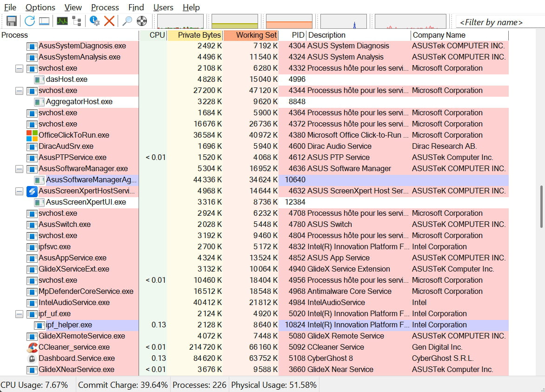Click the Refresh Now toolbar icon
This screenshot has width=545, height=392.
click(30, 21)
